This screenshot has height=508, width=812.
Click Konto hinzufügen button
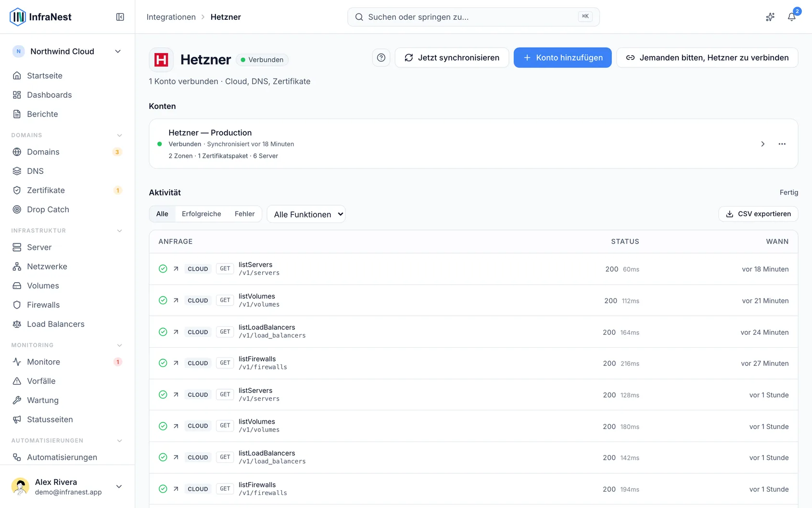(562, 58)
